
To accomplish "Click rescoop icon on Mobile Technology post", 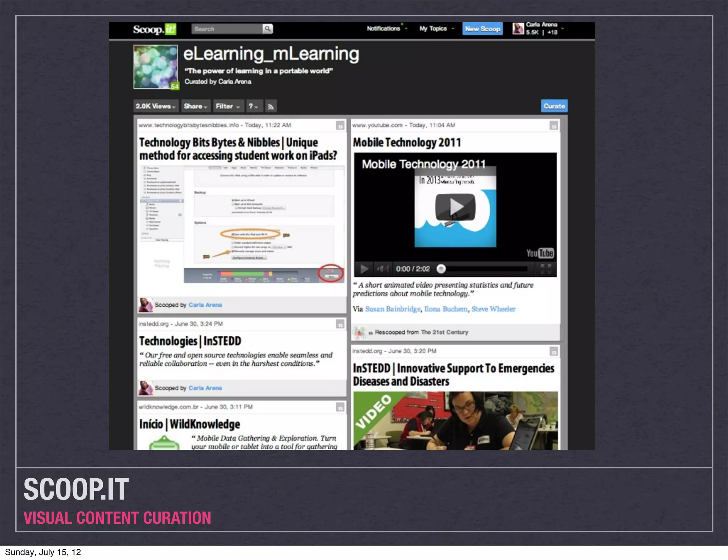I will coord(553,126).
